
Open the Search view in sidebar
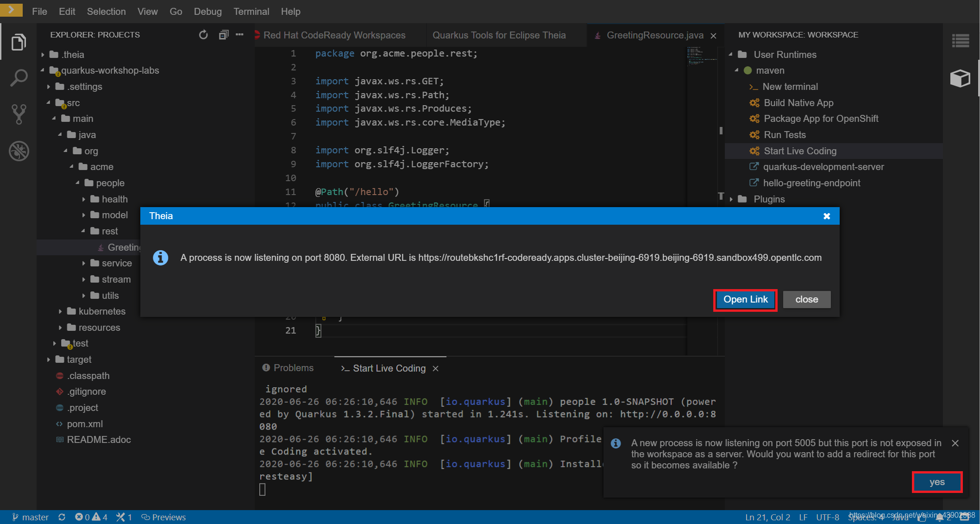(19, 78)
